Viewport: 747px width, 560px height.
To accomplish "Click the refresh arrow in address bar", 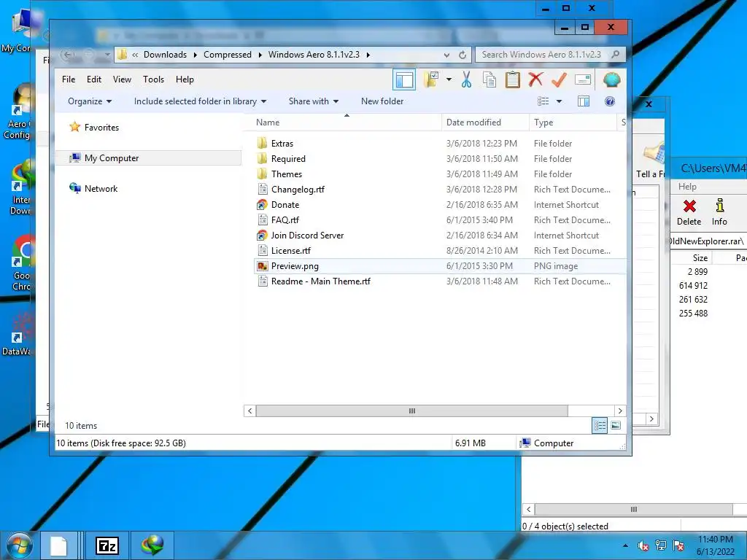I will [x=462, y=55].
